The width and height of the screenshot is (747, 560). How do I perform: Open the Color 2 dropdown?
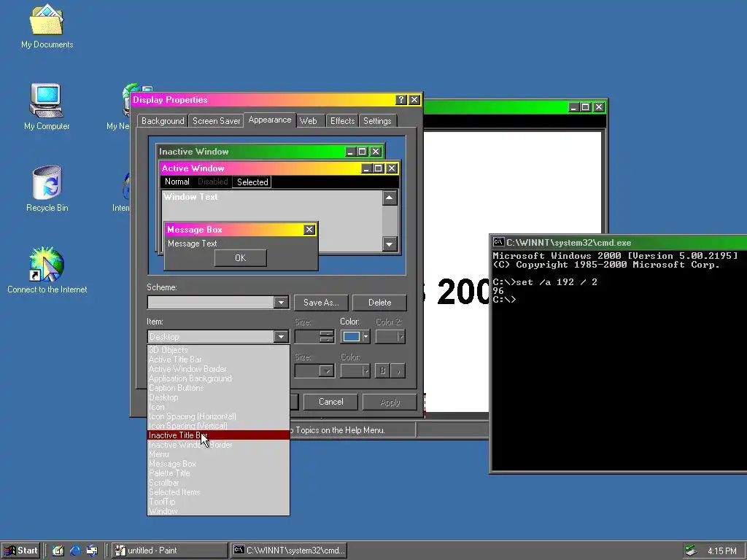(x=390, y=337)
